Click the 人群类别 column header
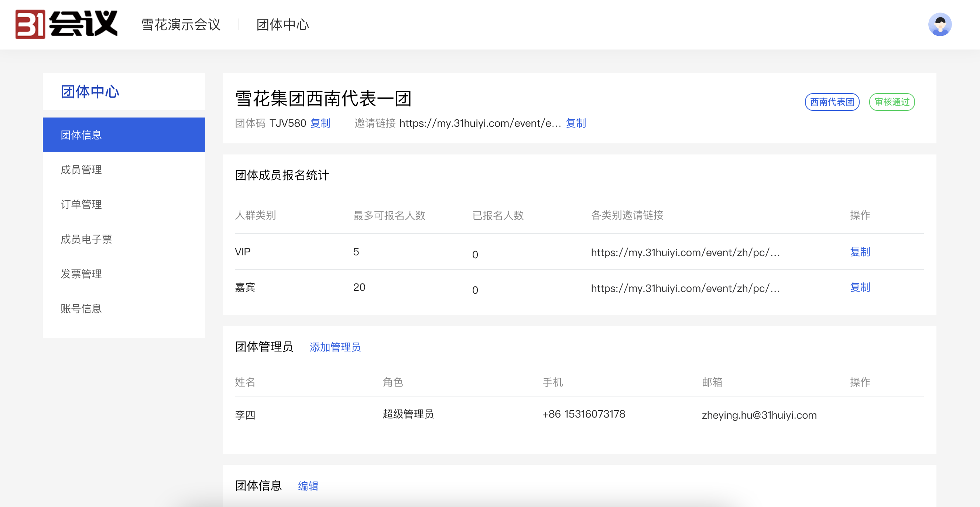The image size is (980, 507). pos(255,215)
